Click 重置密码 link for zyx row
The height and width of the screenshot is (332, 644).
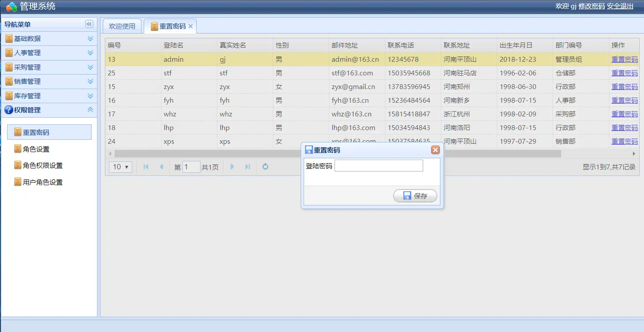[x=625, y=86]
